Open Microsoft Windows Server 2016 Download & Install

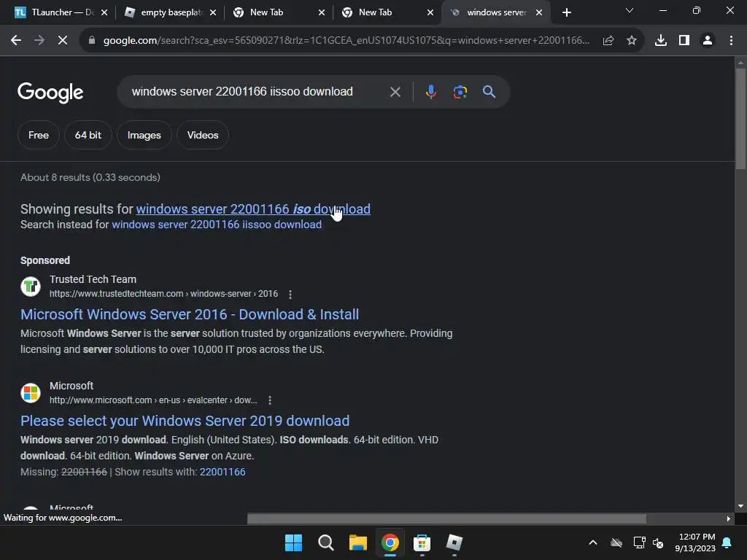(x=190, y=314)
